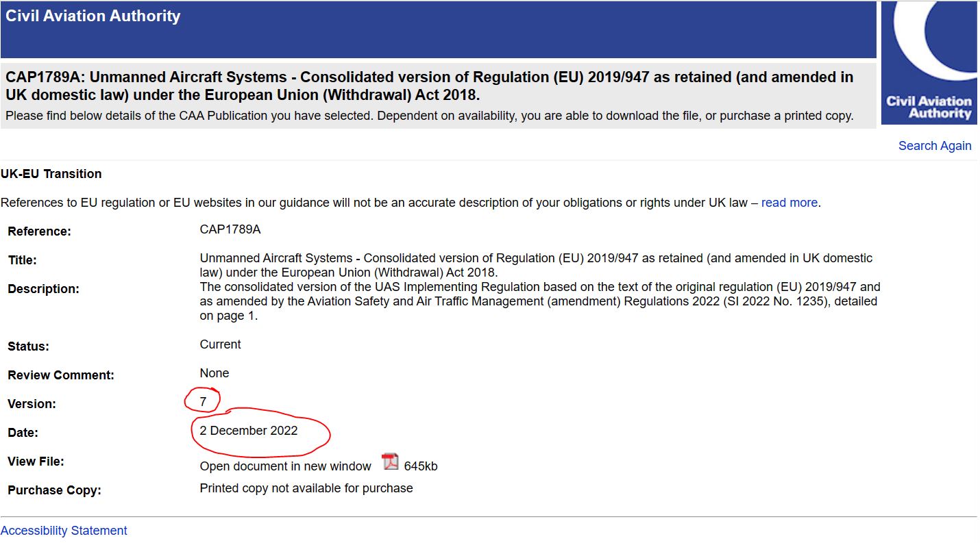Click the Title field value text
The image size is (980, 543).
pos(536,265)
